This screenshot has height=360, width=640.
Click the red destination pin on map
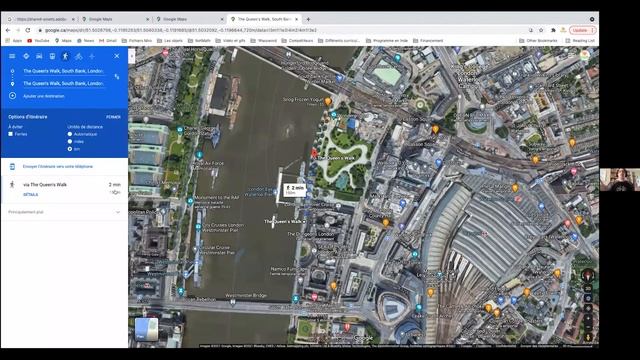pos(313,153)
